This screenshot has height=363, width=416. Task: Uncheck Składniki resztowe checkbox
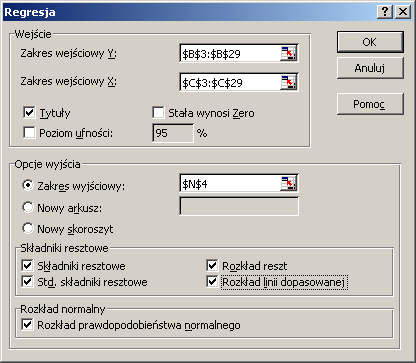pos(27,266)
